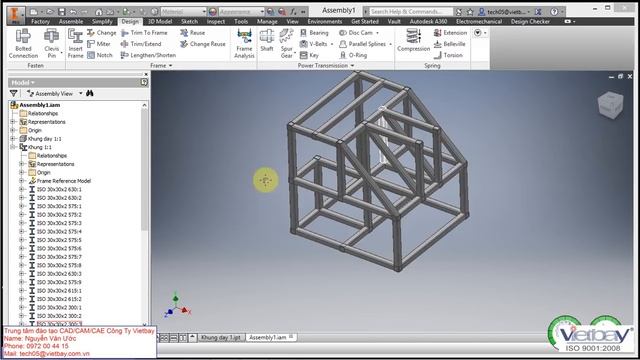The image size is (640, 360).
Task: Open the Parallel Splines generator
Action: pos(362,44)
